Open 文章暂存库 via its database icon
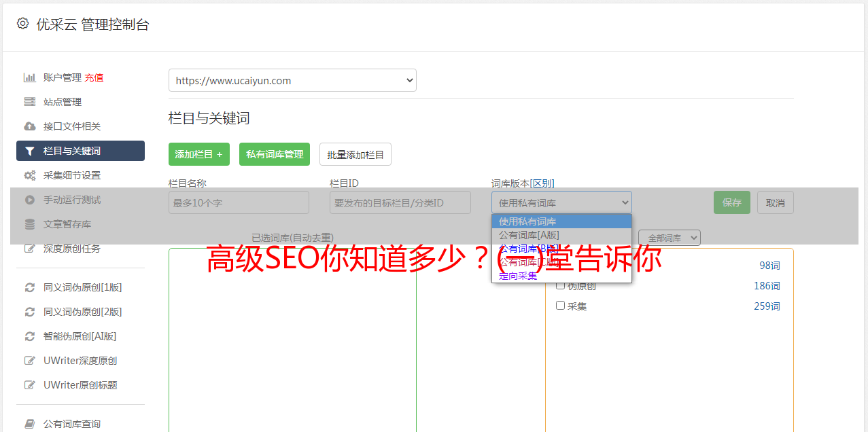 pyautogui.click(x=29, y=224)
